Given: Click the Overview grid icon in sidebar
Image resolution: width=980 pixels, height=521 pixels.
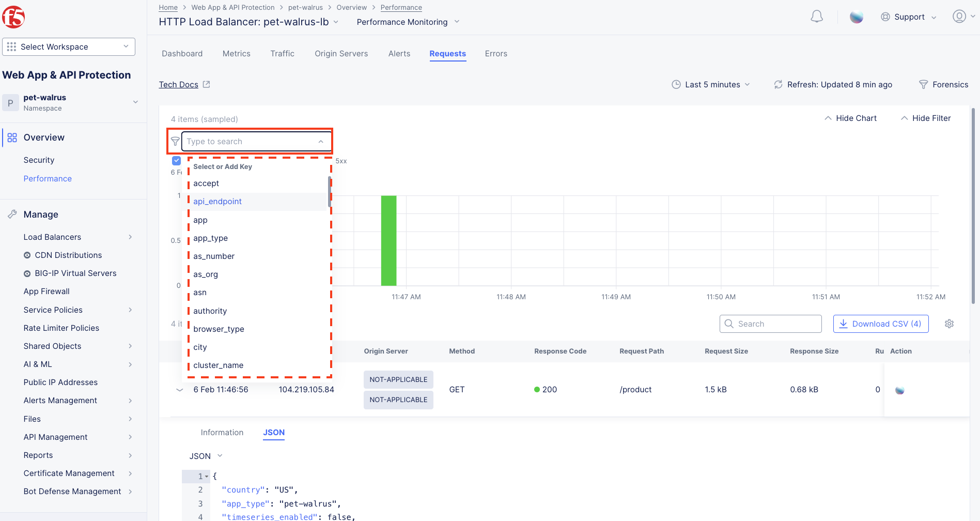Looking at the screenshot, I should click(12, 137).
